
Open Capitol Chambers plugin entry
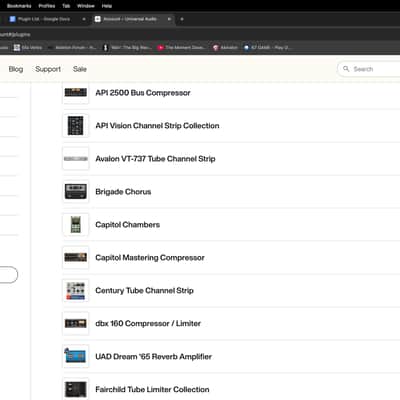pyautogui.click(x=127, y=225)
